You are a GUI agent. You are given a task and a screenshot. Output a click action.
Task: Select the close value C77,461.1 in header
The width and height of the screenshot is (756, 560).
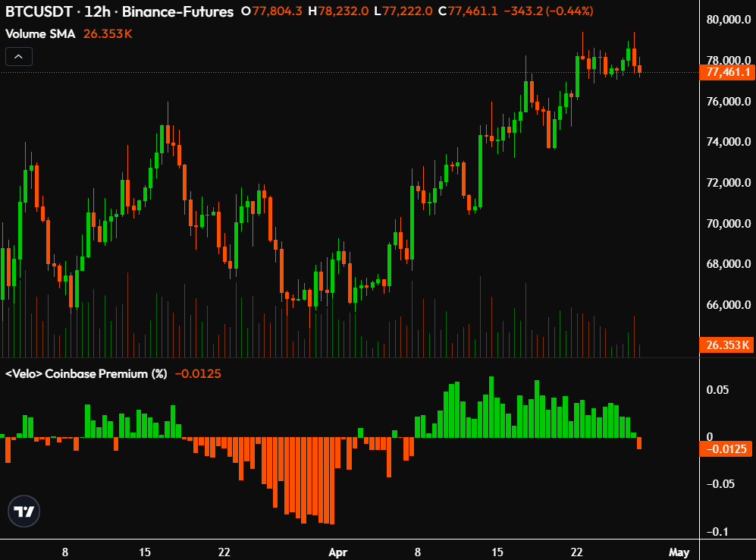coord(468,11)
